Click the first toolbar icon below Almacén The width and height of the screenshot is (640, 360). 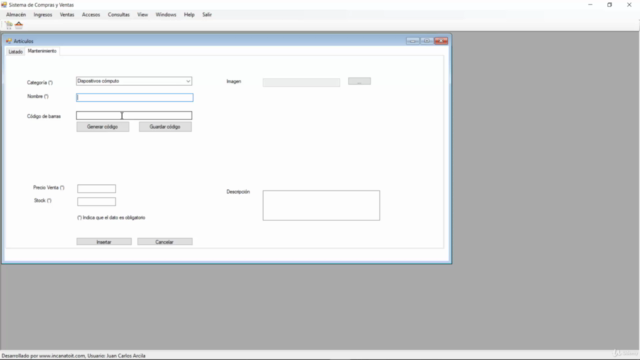9,25
